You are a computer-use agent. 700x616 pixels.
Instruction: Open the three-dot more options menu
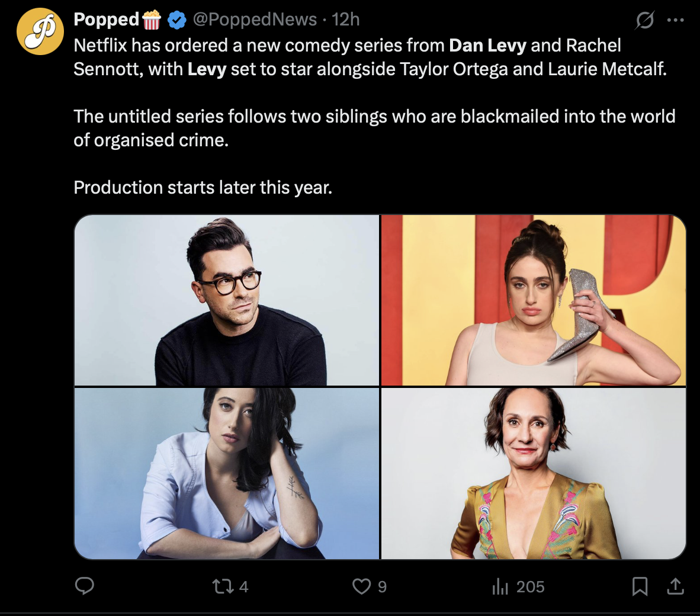675,20
